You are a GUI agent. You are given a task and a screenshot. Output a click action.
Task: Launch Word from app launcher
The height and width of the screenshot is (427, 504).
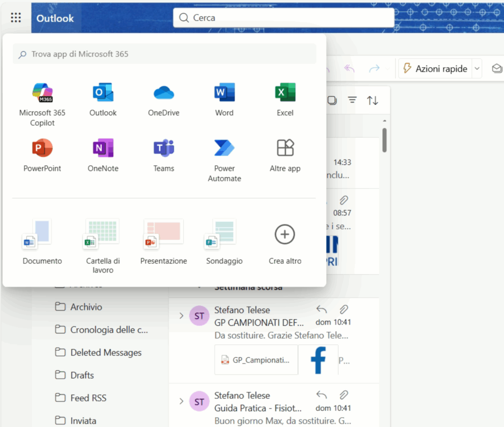click(224, 99)
